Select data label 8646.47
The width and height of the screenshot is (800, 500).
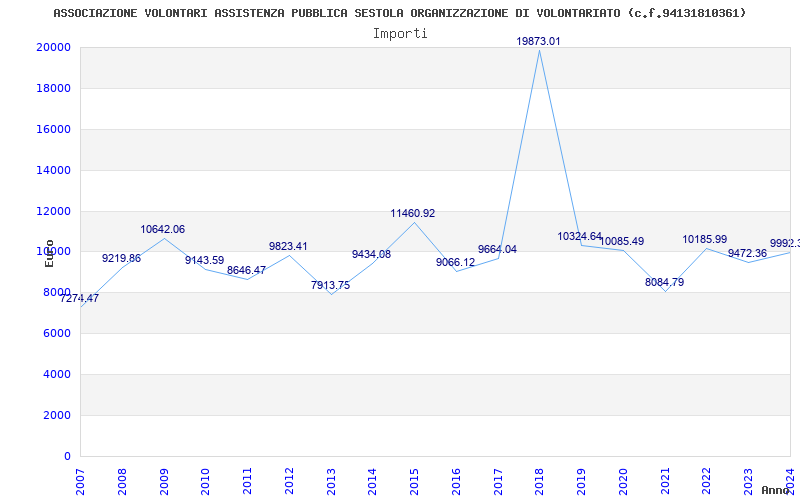[x=246, y=270]
